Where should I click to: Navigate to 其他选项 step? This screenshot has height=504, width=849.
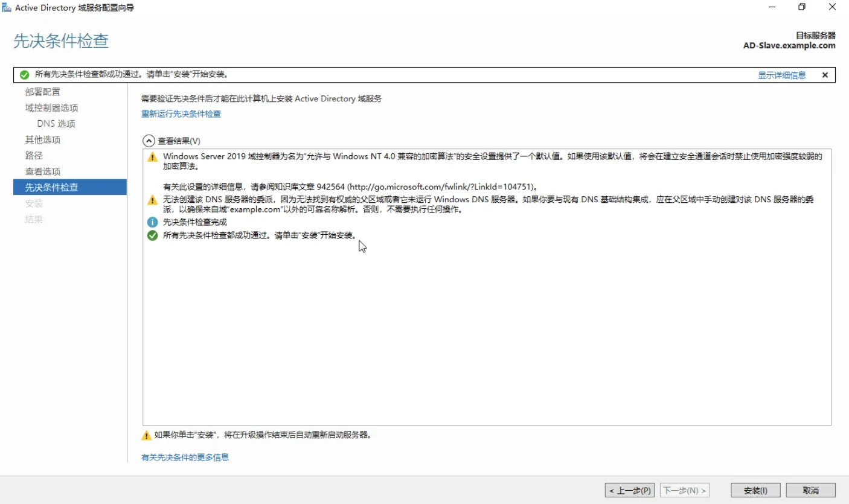click(42, 139)
